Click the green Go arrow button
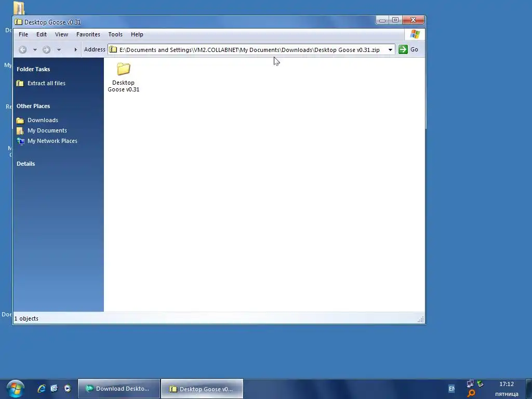Image resolution: width=532 pixels, height=399 pixels. [403, 49]
